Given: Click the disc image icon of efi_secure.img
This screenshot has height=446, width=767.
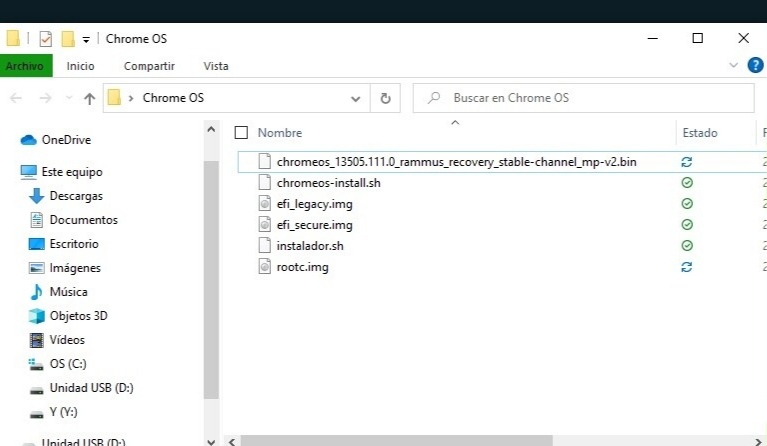Looking at the screenshot, I should tap(265, 224).
